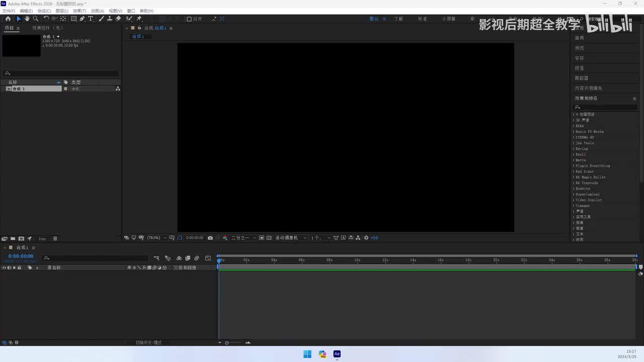Screen dimensions: 644x362
Task: Open the 1个 view layout dropdown
Action: click(321, 238)
